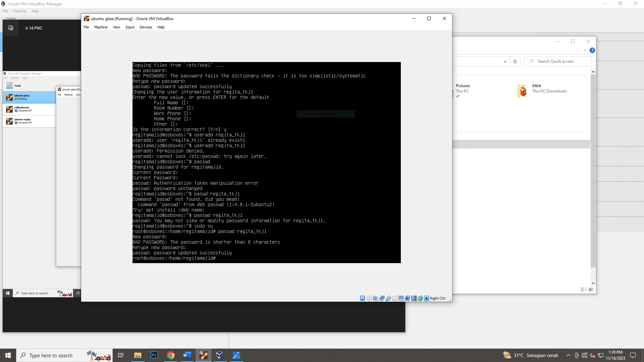Click the Search Quick access field

[x=558, y=61]
